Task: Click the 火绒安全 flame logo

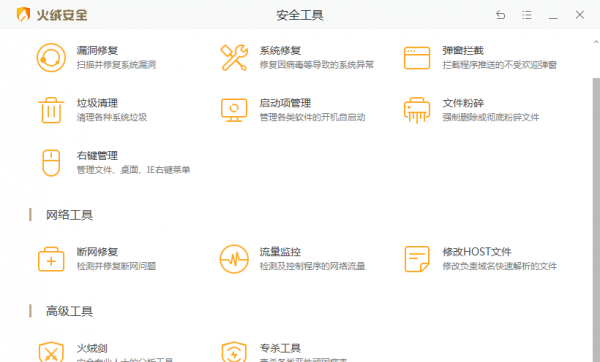Action: [23, 15]
